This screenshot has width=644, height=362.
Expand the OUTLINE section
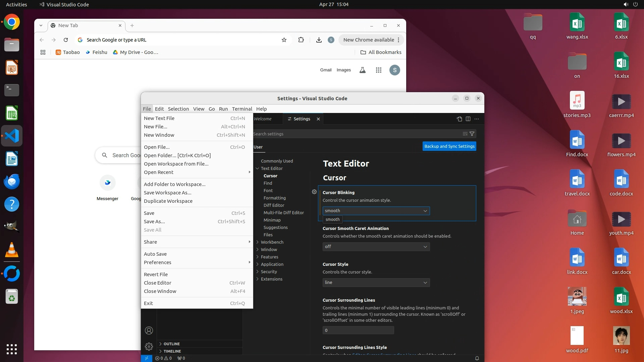pos(171,344)
